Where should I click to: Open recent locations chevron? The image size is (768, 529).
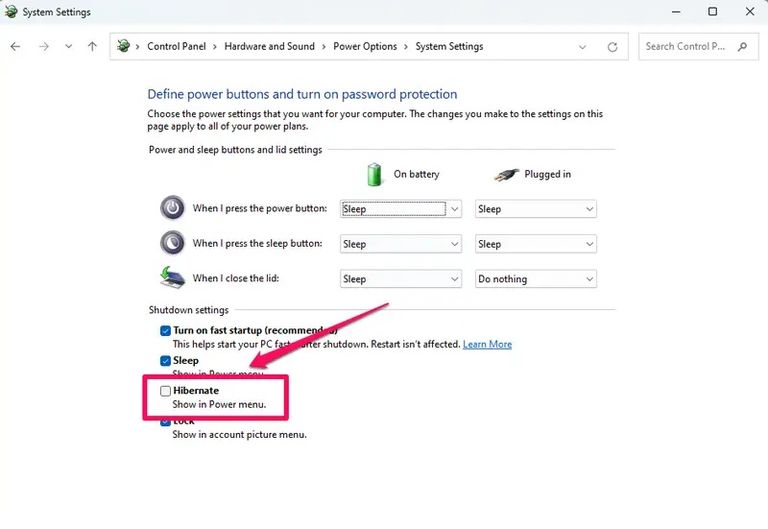tap(68, 47)
